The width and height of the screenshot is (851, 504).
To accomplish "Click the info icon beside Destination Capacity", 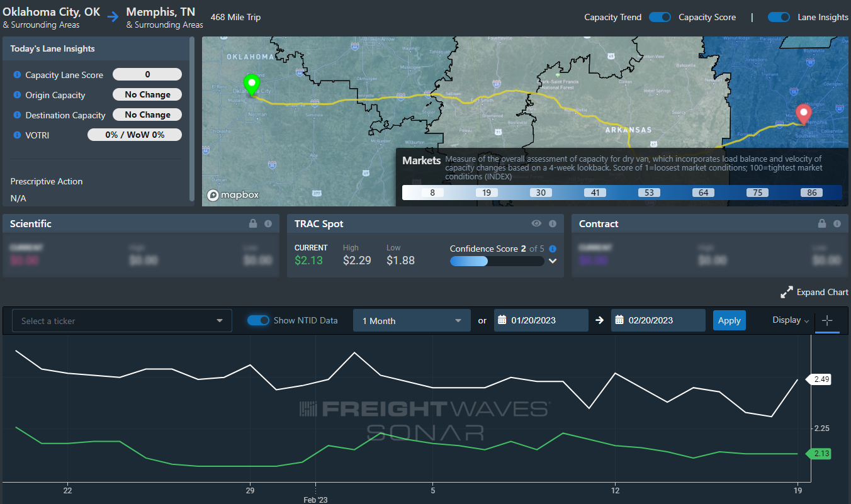I will [x=17, y=115].
